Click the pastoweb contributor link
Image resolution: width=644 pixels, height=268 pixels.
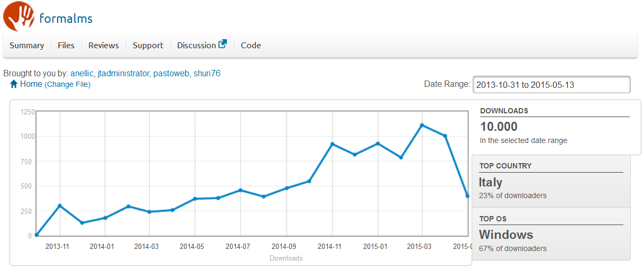[x=171, y=74]
